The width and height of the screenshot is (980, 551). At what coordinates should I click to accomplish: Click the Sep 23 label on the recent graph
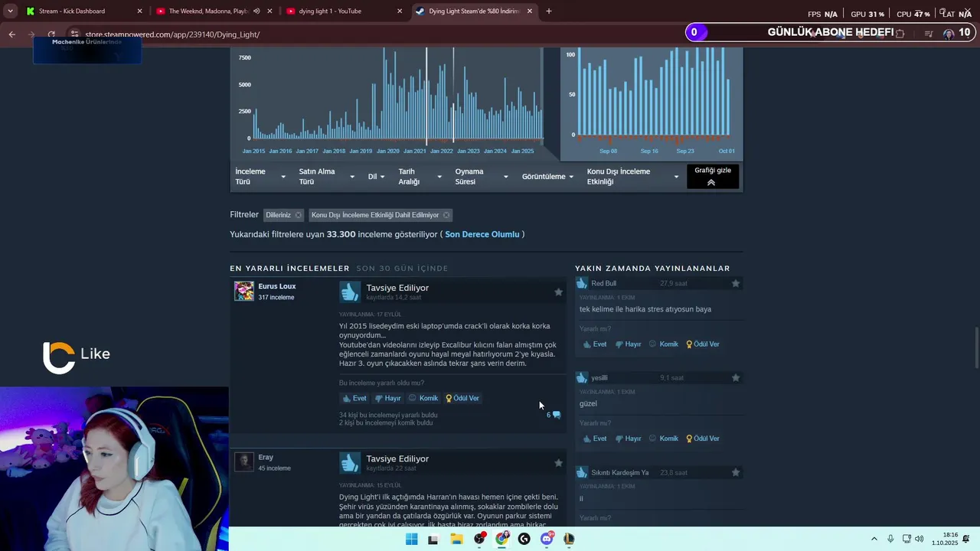(x=685, y=152)
